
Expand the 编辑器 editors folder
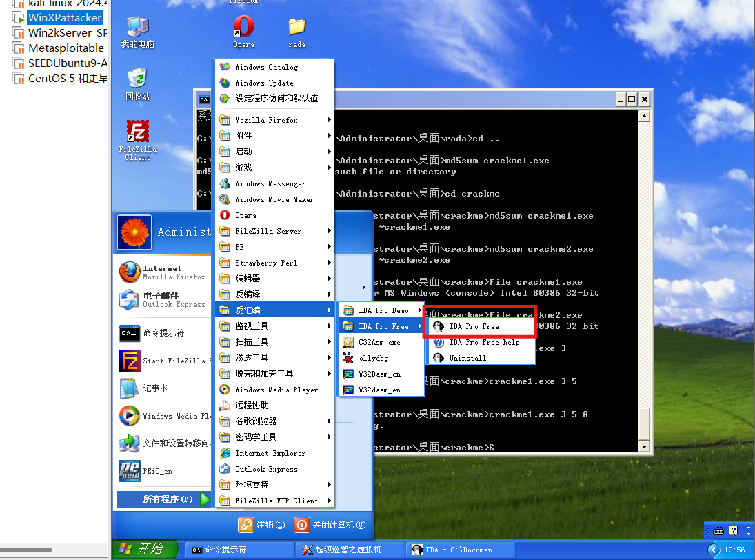[x=274, y=279]
